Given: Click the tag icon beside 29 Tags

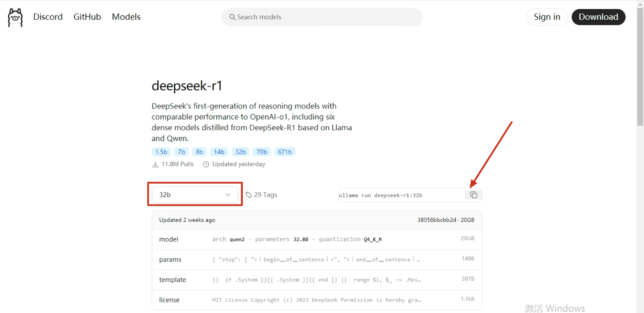Looking at the screenshot, I should (249, 195).
